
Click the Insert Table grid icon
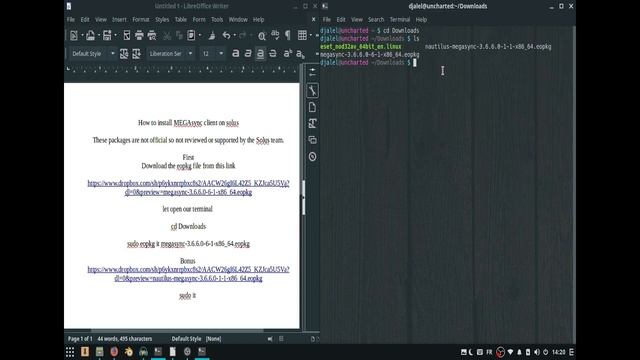(302, 36)
